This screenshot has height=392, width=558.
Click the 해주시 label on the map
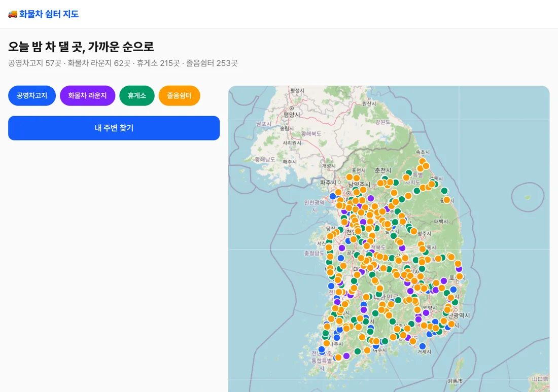point(290,161)
